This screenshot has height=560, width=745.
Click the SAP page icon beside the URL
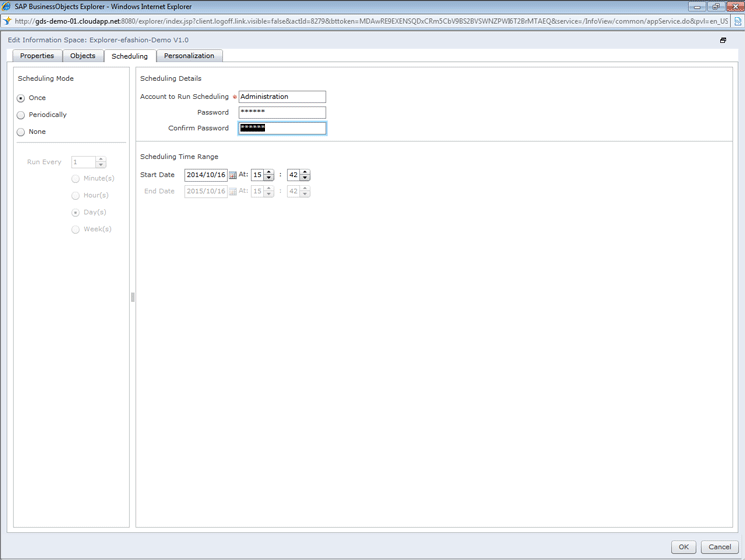click(7, 21)
